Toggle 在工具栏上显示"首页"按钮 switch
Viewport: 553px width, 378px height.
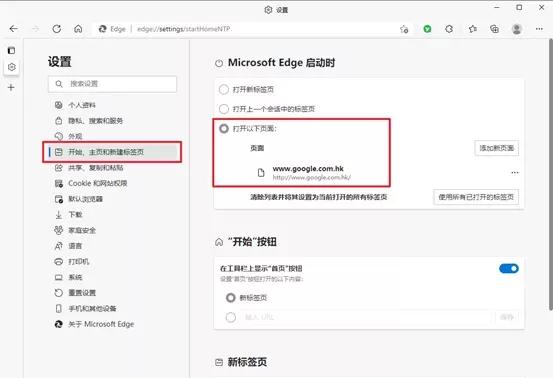(x=509, y=269)
